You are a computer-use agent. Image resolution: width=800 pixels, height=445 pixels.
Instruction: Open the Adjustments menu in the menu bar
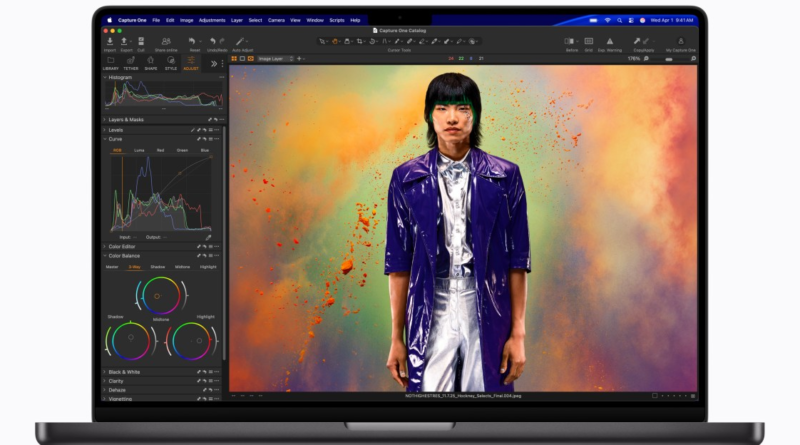[211, 20]
